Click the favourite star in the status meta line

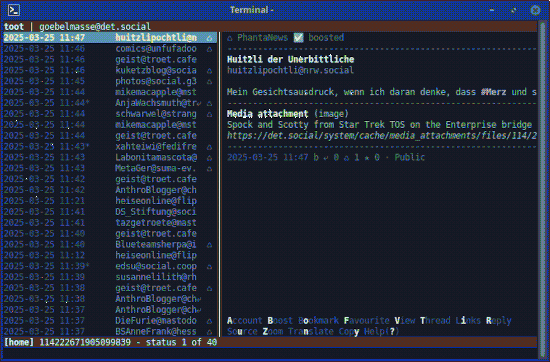click(367, 157)
